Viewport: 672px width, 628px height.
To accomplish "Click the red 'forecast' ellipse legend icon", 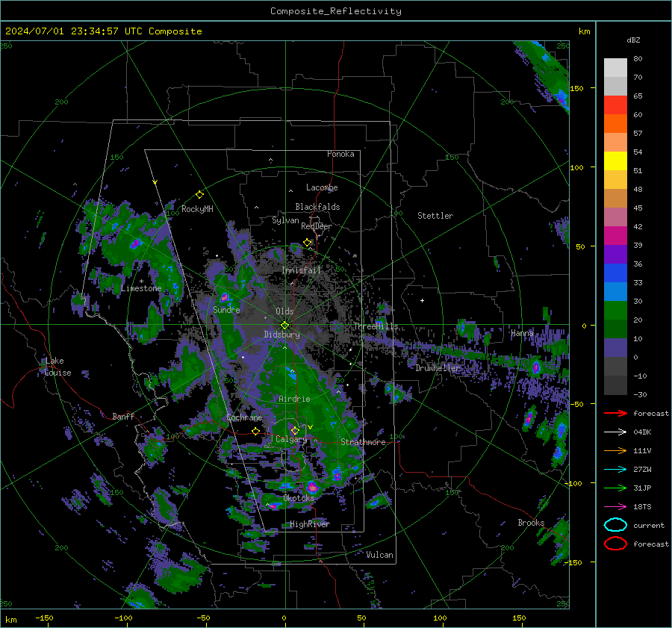I will (x=615, y=544).
